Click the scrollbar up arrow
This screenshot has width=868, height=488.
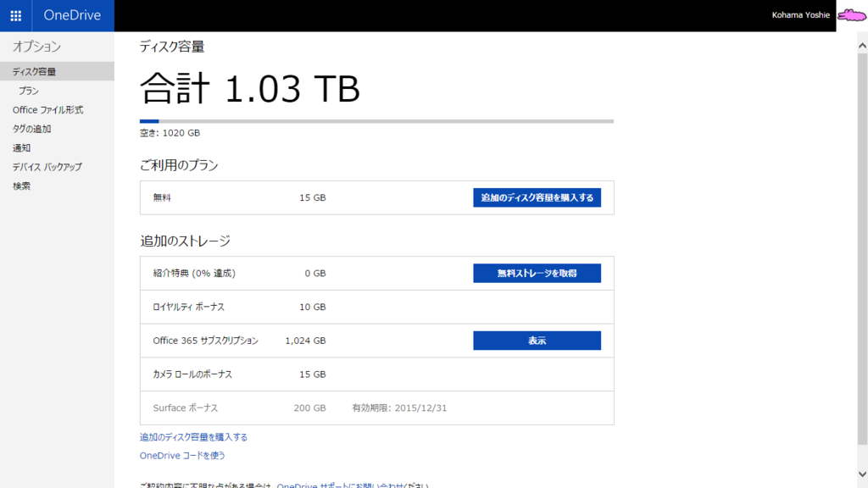pyautogui.click(x=862, y=46)
